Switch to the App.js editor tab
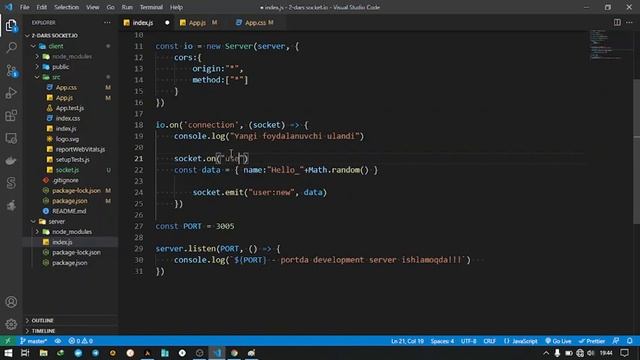The height and width of the screenshot is (360, 640). (201, 22)
